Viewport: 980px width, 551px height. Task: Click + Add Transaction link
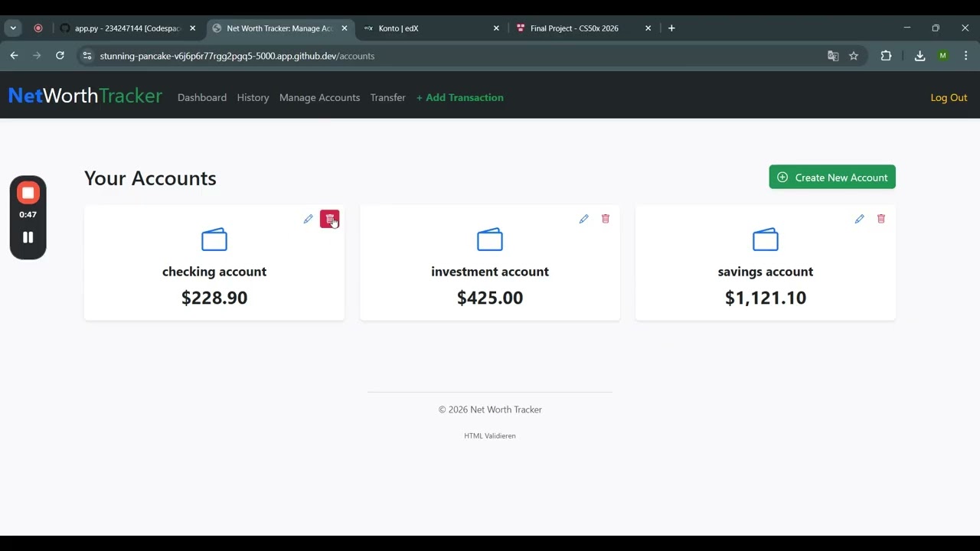click(x=460, y=97)
